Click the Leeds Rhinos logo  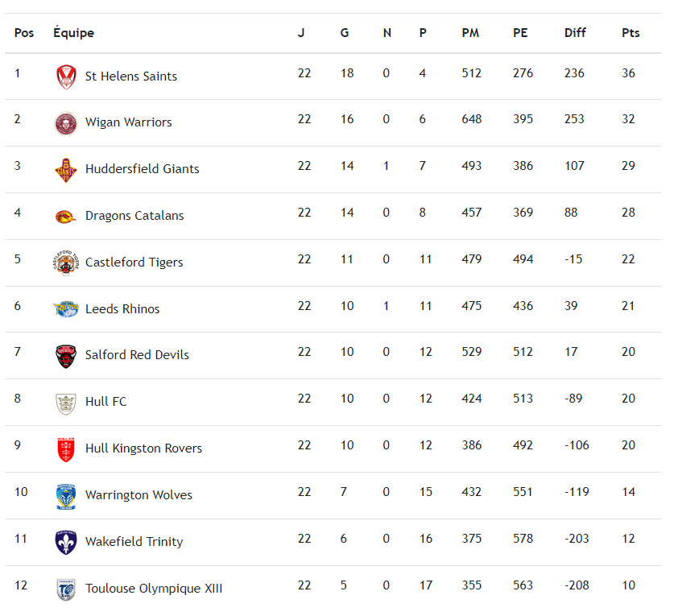[x=66, y=308]
